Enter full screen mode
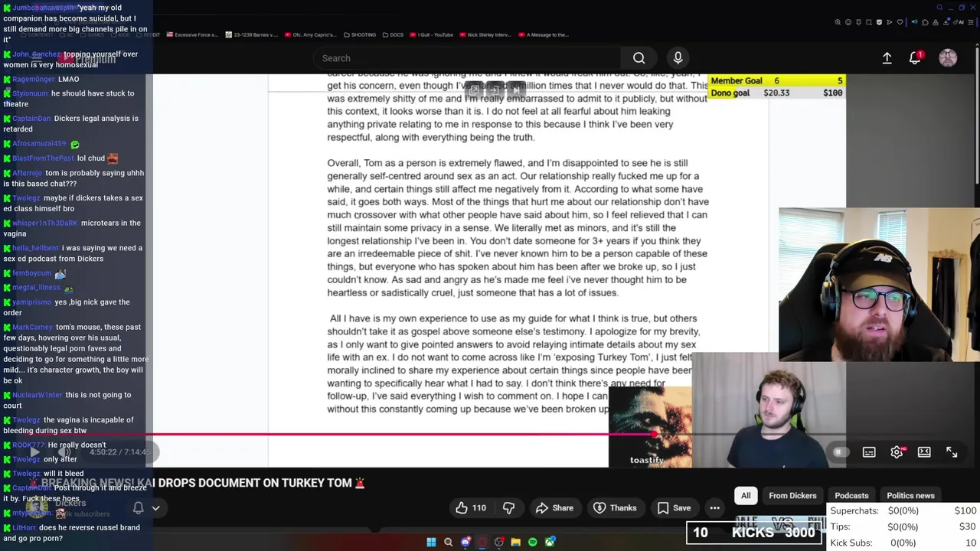Image resolution: width=980 pixels, height=551 pixels. point(952,452)
